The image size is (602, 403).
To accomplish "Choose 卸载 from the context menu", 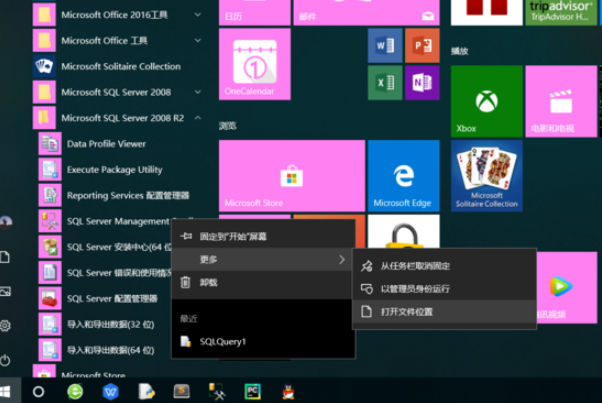I will (x=263, y=282).
